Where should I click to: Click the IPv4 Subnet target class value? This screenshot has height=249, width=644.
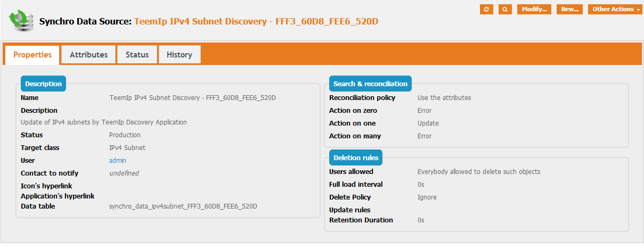click(127, 147)
